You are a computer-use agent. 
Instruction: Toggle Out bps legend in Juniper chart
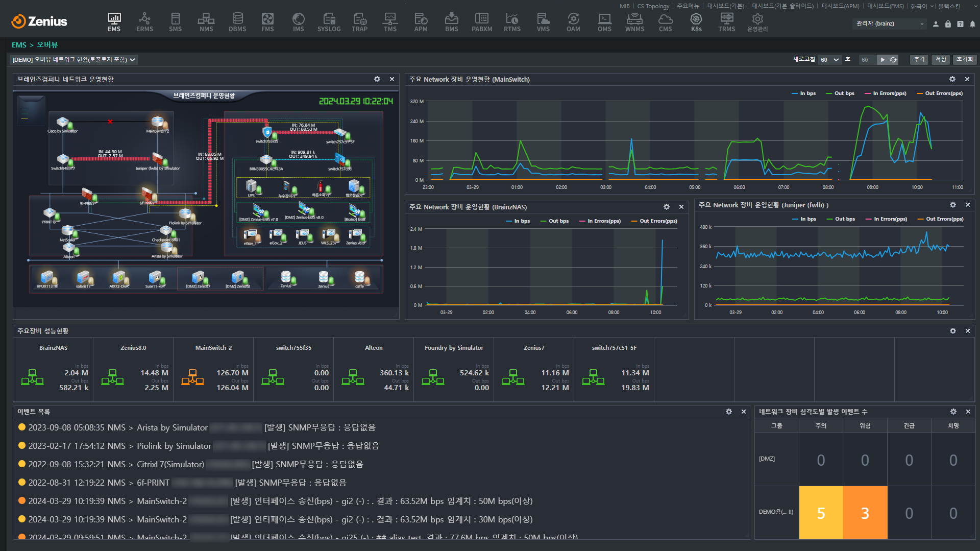pyautogui.click(x=841, y=219)
